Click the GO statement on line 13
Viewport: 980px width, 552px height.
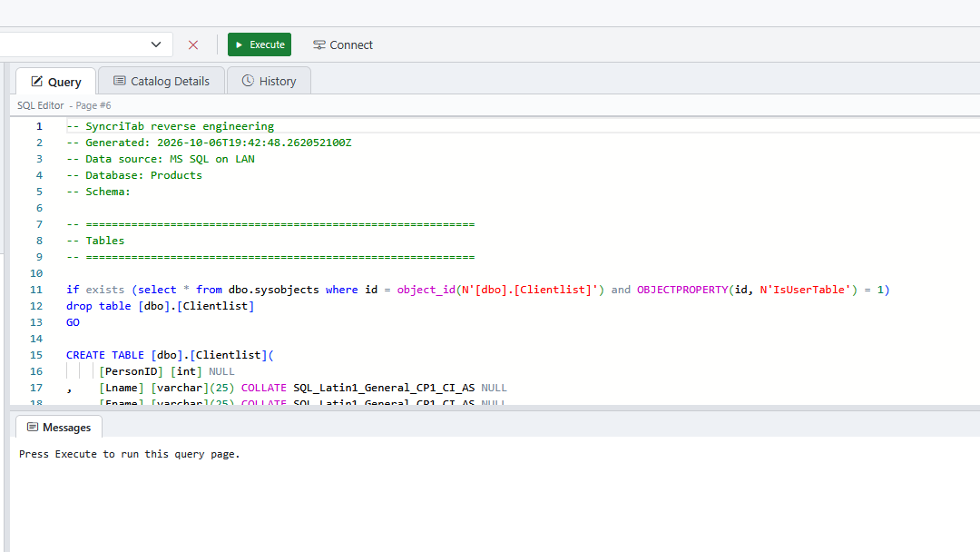coord(73,322)
